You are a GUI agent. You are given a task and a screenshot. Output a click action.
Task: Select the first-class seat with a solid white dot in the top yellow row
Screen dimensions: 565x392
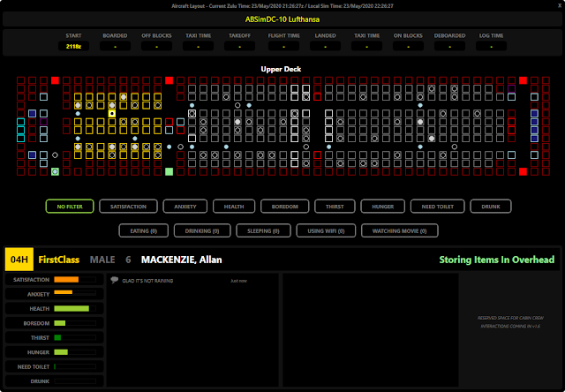point(124,97)
